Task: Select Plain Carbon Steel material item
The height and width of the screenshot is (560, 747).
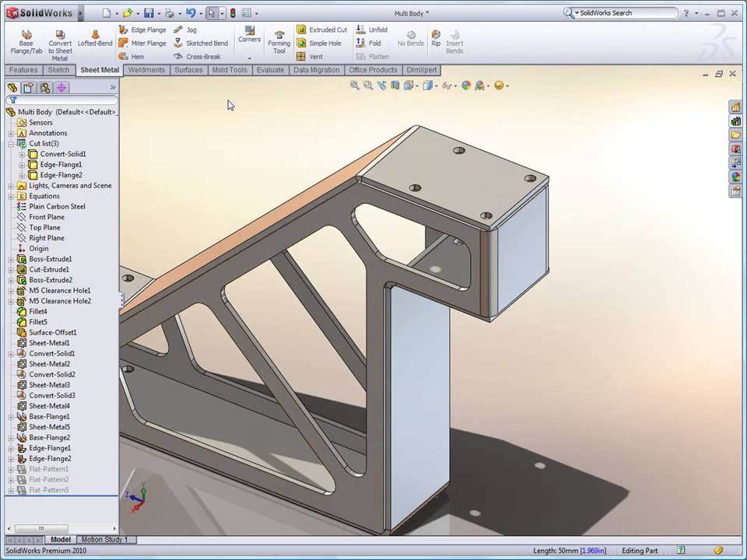Action: 57,207
